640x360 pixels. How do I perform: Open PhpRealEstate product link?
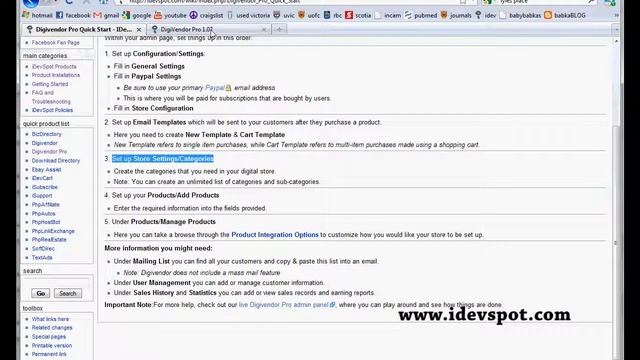49,240
